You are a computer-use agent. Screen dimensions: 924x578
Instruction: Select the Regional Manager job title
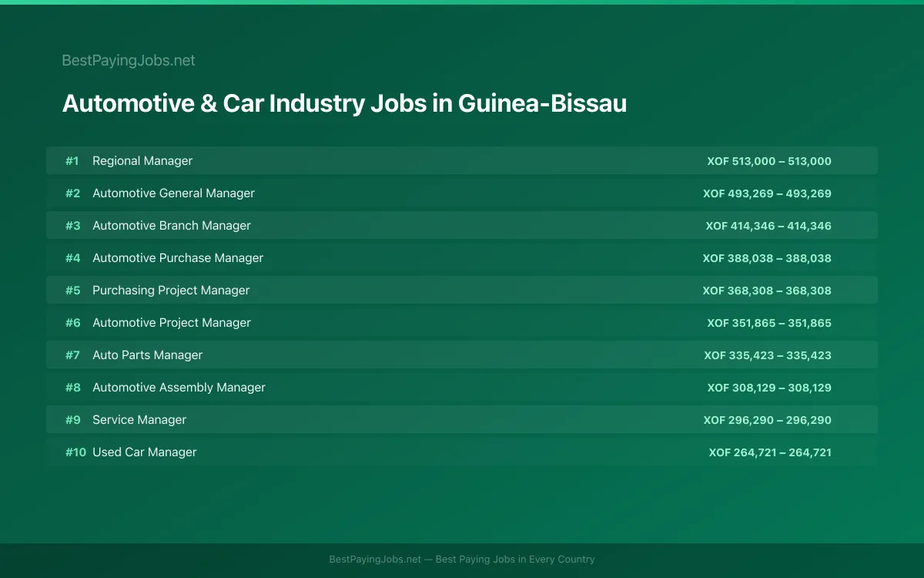142,161
